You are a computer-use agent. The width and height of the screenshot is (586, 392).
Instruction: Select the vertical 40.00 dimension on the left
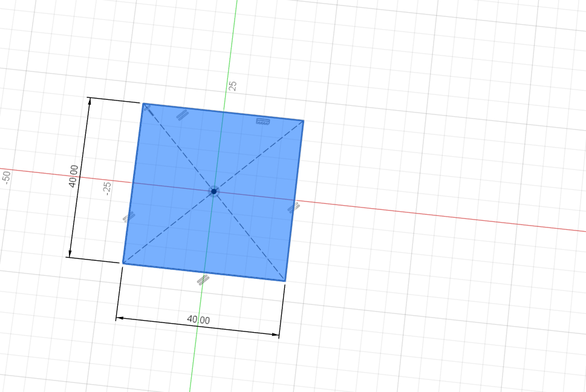[x=74, y=176]
